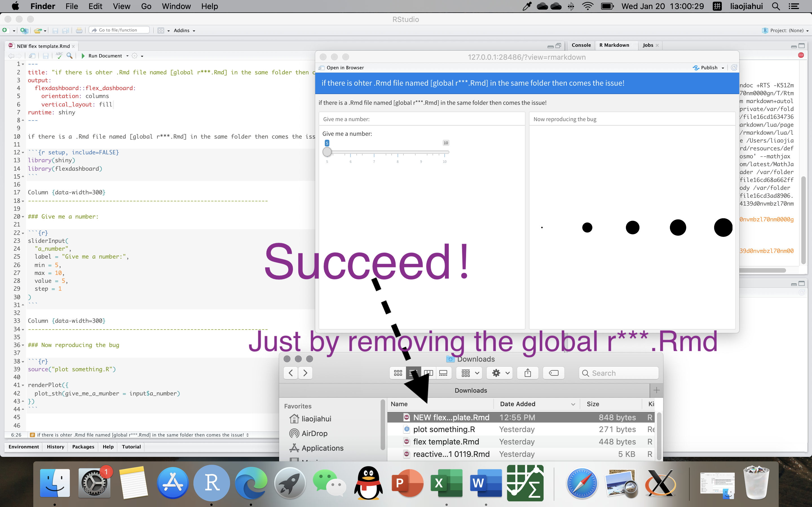Open the Publish dashboard control
This screenshot has width=812, height=507.
[x=708, y=67]
